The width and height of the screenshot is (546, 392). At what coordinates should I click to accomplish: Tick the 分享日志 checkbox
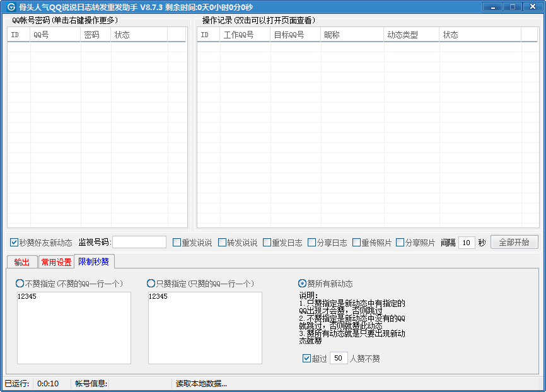click(x=312, y=243)
